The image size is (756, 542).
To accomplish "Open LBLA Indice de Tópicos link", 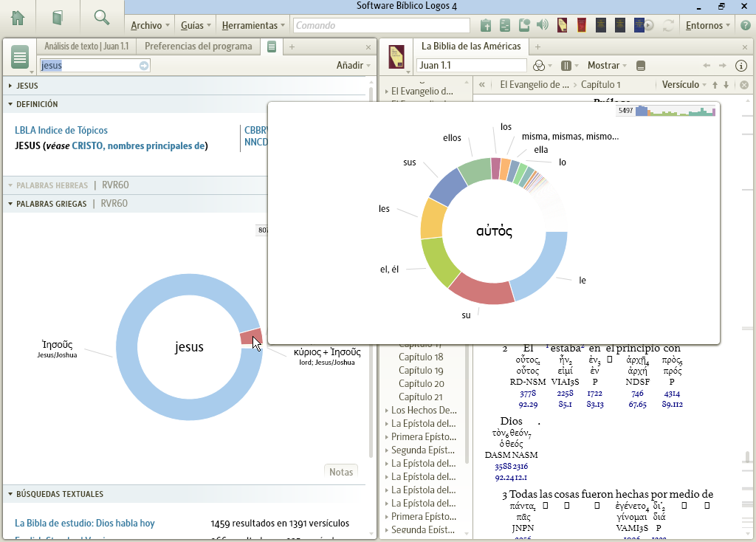I will pyautogui.click(x=61, y=130).
